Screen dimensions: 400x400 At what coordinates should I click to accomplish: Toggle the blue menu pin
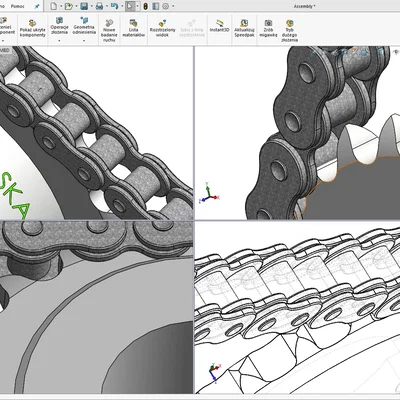coord(37,6)
